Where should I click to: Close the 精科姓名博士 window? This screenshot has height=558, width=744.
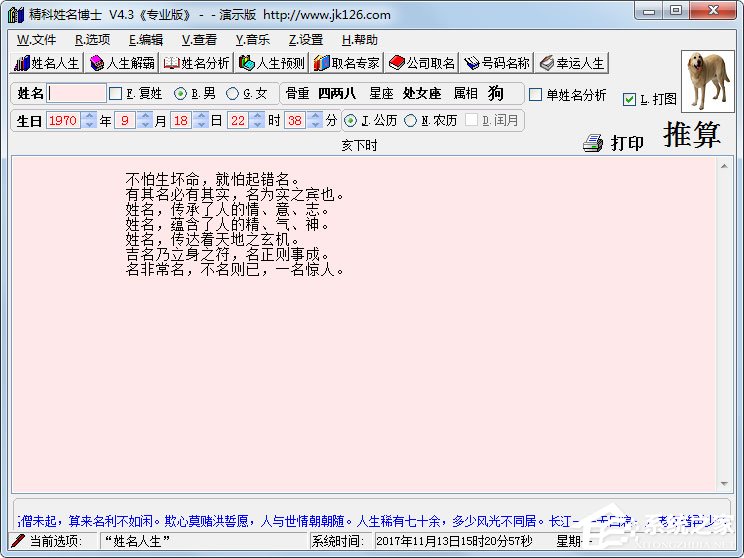(713, 11)
